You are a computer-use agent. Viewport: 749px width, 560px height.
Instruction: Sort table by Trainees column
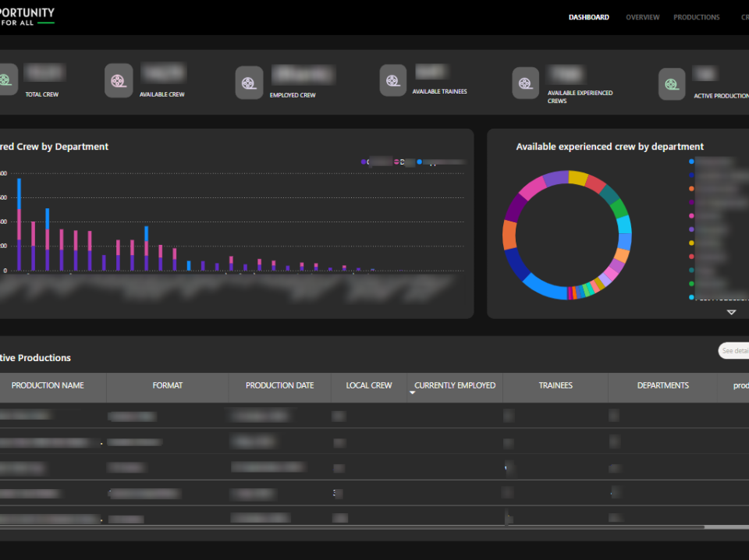[556, 385]
